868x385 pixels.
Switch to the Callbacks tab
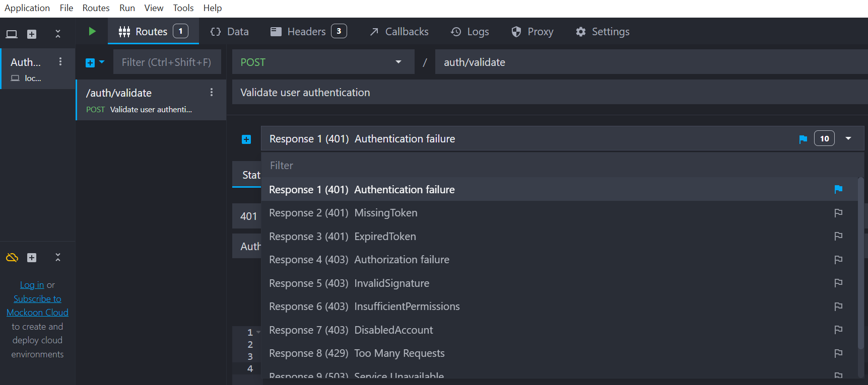398,31
